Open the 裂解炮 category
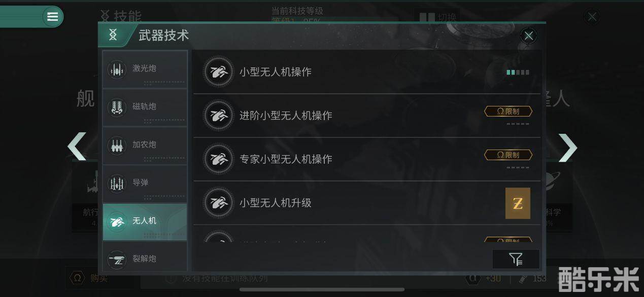 145,258
